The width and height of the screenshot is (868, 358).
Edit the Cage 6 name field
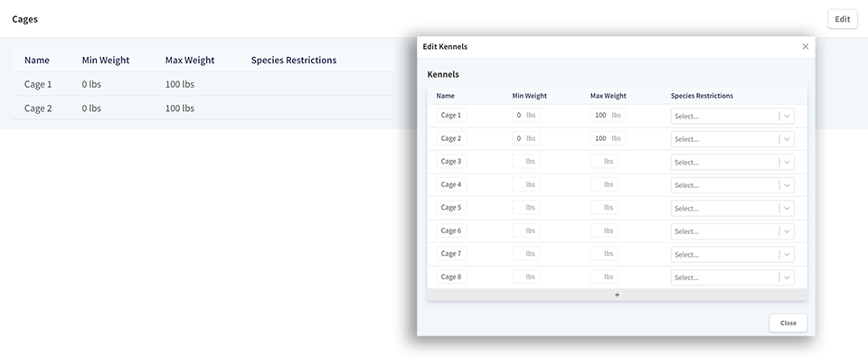point(451,231)
